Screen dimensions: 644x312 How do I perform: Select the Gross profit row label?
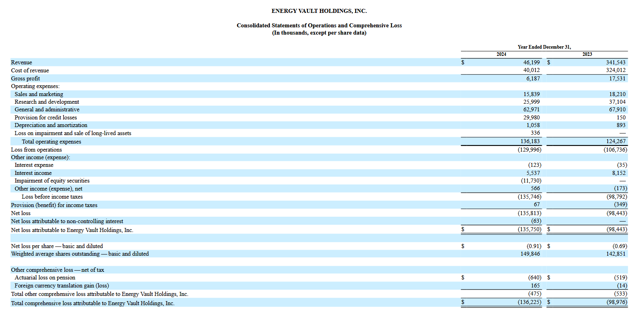(25, 78)
